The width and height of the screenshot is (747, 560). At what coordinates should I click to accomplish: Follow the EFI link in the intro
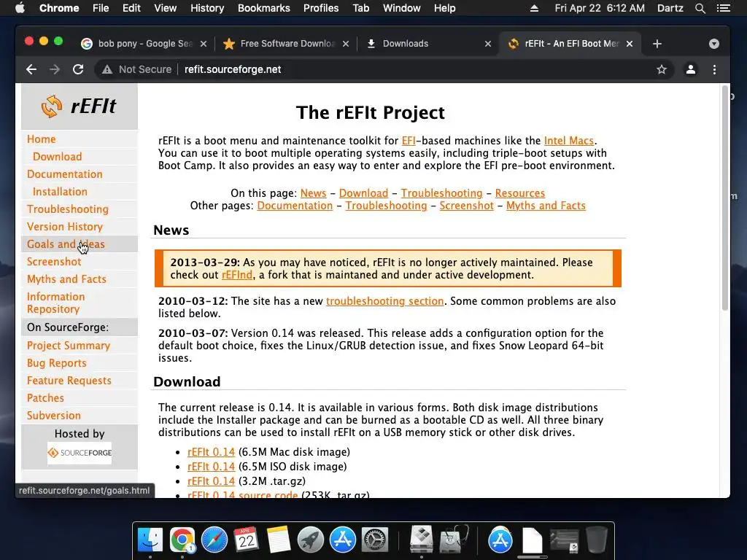coord(409,141)
